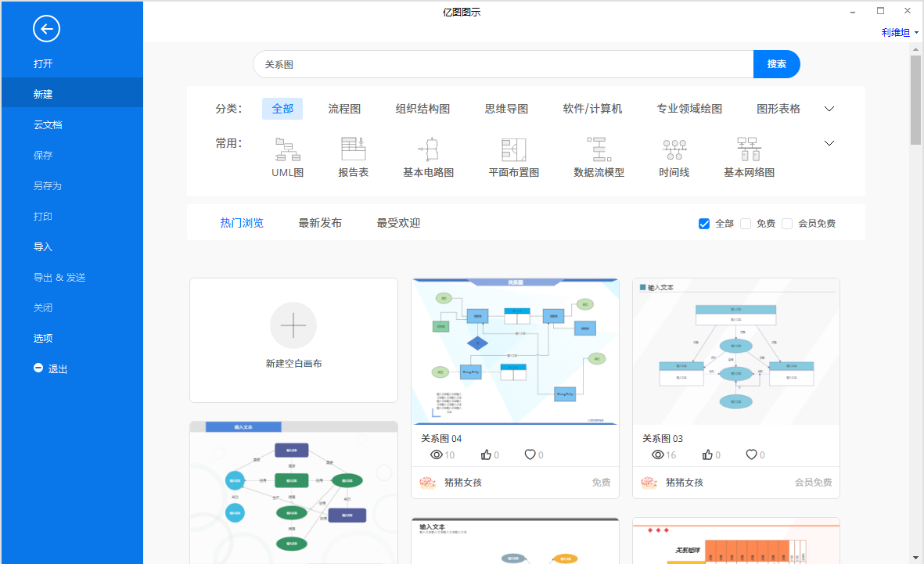Like 关系图 03 with thumbs-up icon
Screen dimensions: 924x564
708,454
